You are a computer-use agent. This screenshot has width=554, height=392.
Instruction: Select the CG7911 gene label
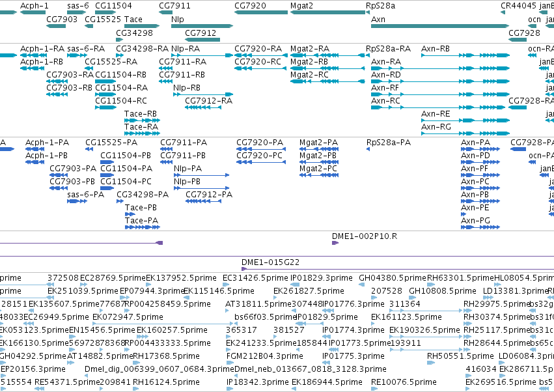(174, 6)
